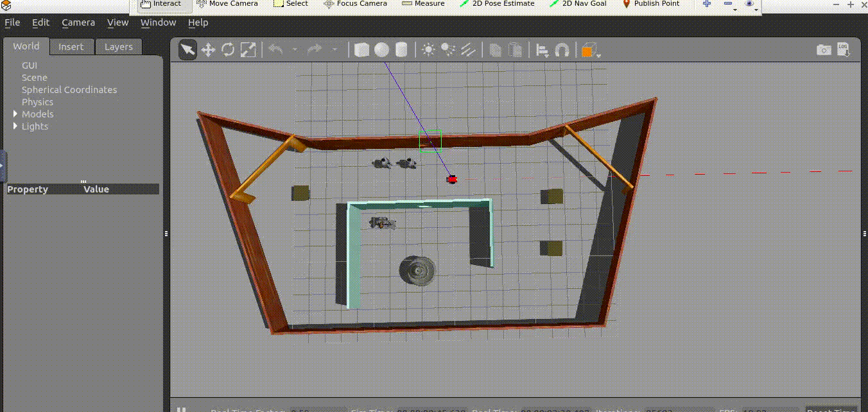
Task: Choose the Select tool in RViz
Action: point(291,4)
